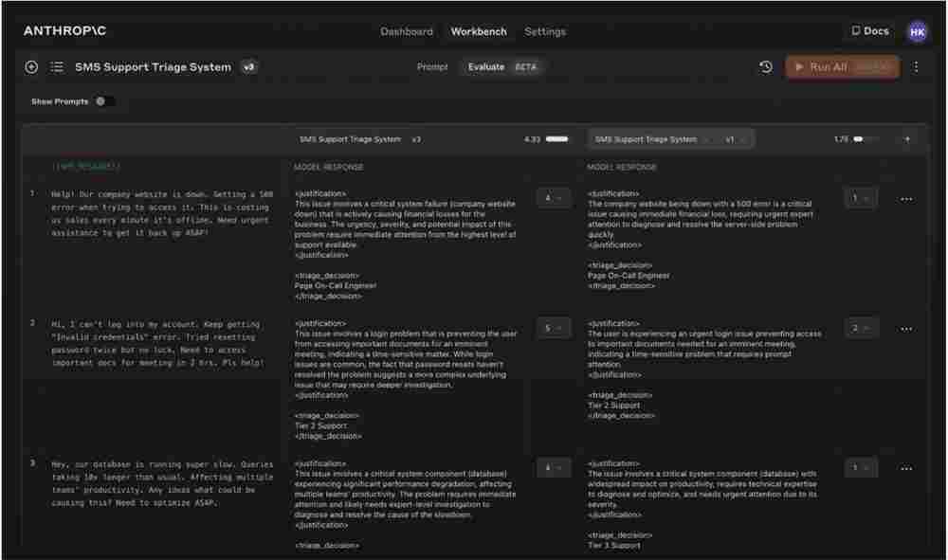Go to the Dashboard tab
This screenshot has height=560, width=948.
pos(407,31)
